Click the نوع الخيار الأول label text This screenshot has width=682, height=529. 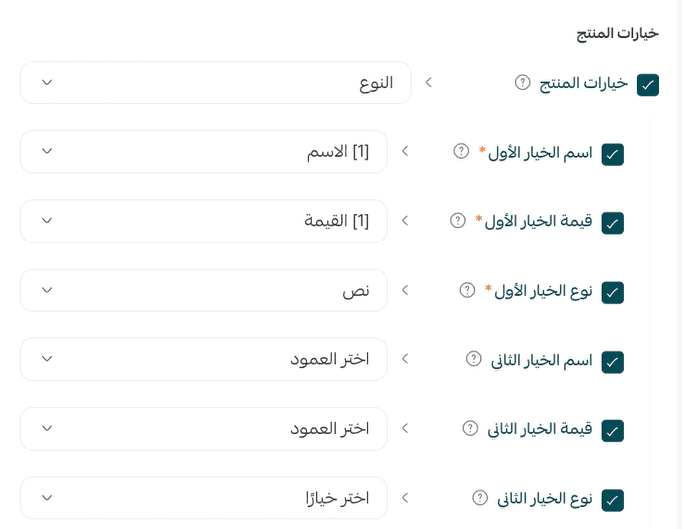543,291
